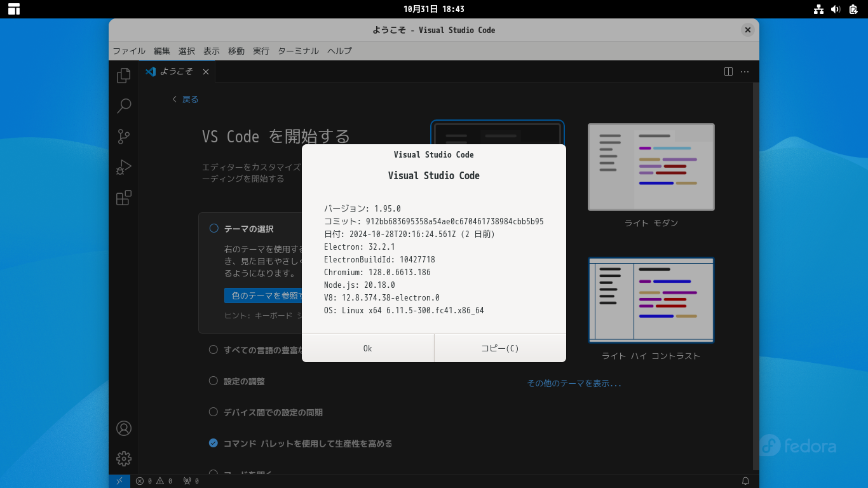Switch to the ようこそ tab
This screenshot has height=488, width=868.
pyautogui.click(x=177, y=72)
